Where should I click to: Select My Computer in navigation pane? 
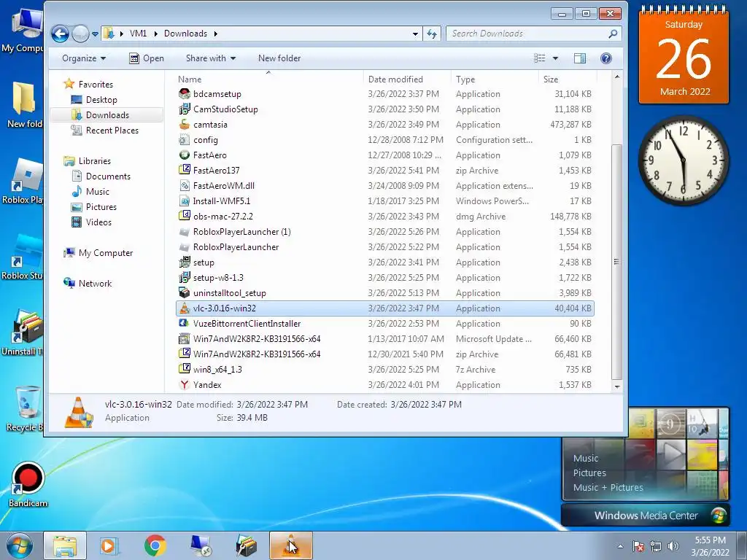click(105, 253)
